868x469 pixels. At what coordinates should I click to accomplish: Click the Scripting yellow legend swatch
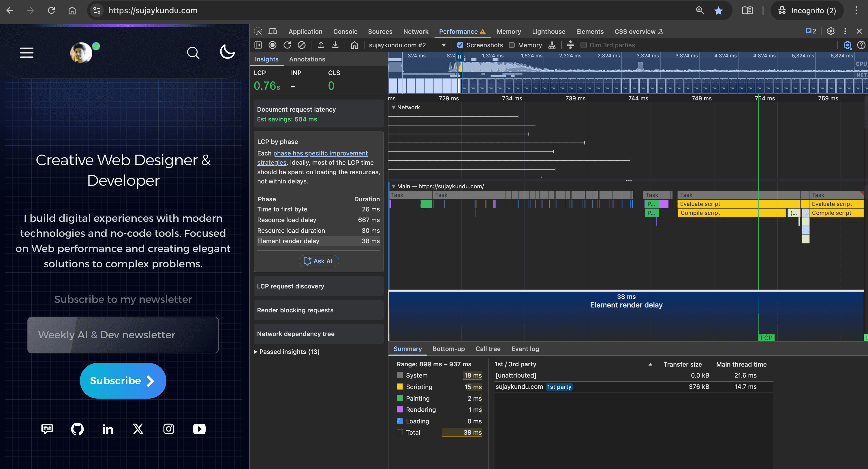pyautogui.click(x=400, y=387)
